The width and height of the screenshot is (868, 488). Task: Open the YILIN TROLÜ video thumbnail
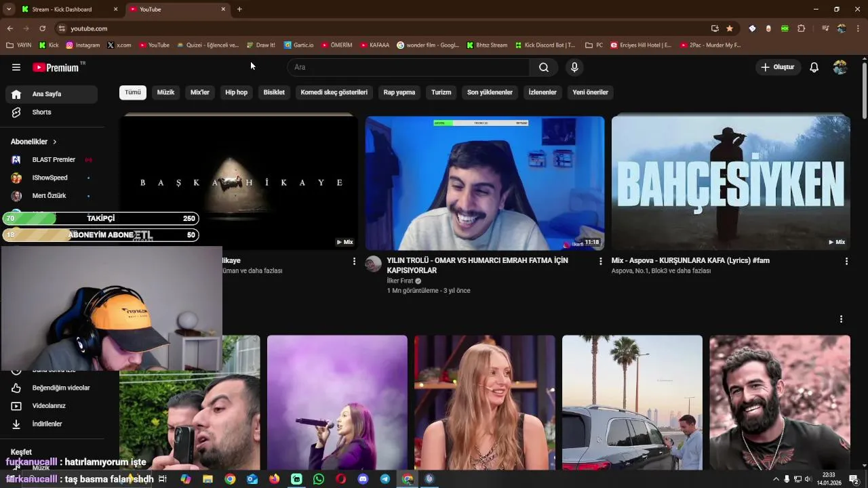485,183
